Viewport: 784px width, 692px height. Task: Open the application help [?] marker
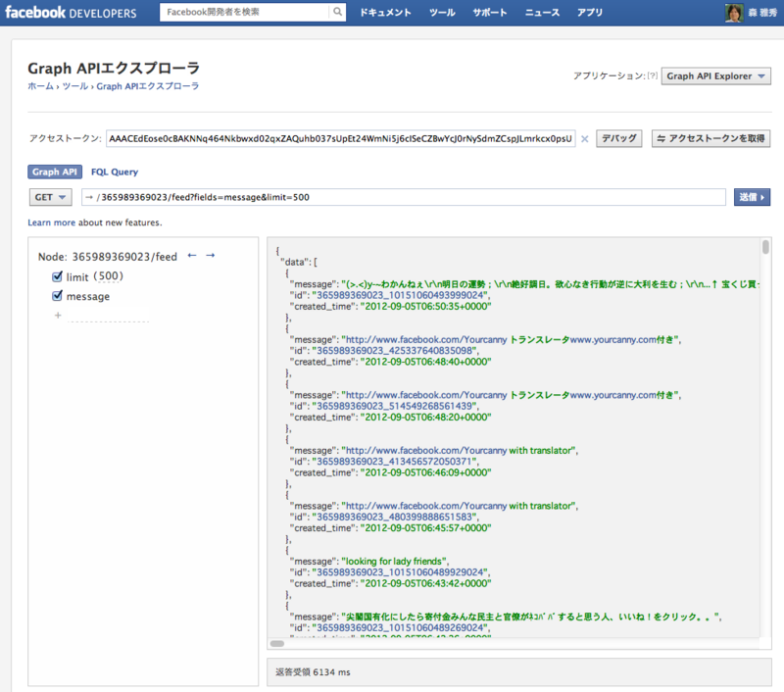(x=653, y=76)
